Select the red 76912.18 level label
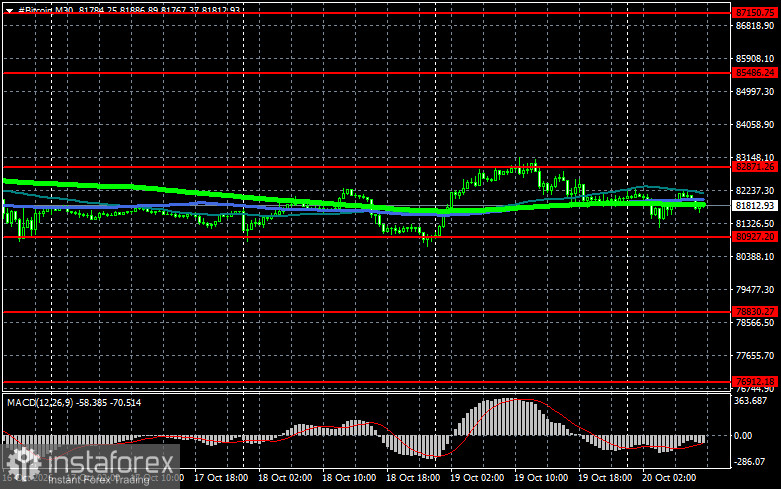781x489 pixels. [x=755, y=382]
